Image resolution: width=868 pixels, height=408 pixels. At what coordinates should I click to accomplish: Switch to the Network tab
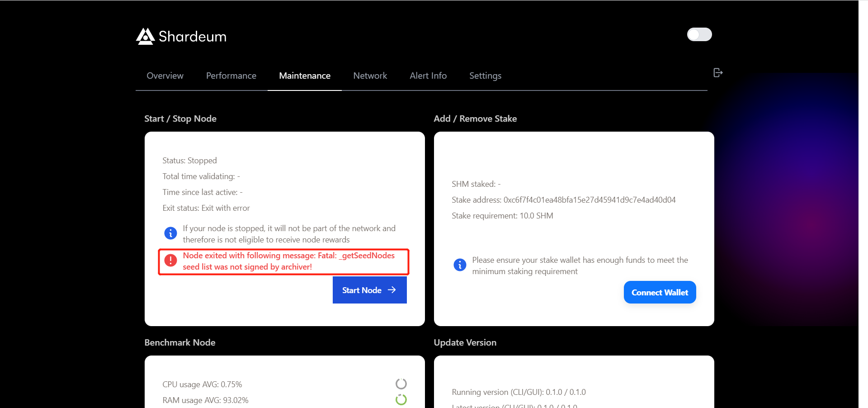[x=370, y=76]
